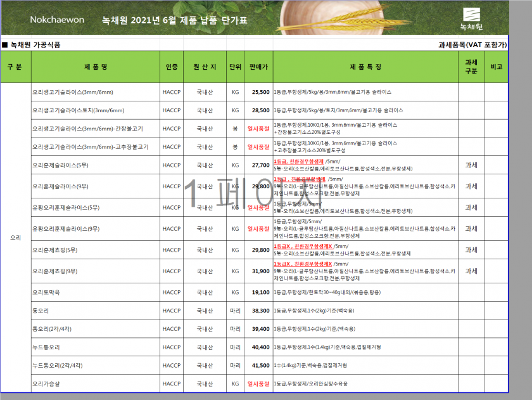Image resolution: width=532 pixels, height=400 pixels.
Task: Click 일시품절 in the 오리가슴살 row
Action: point(258,384)
